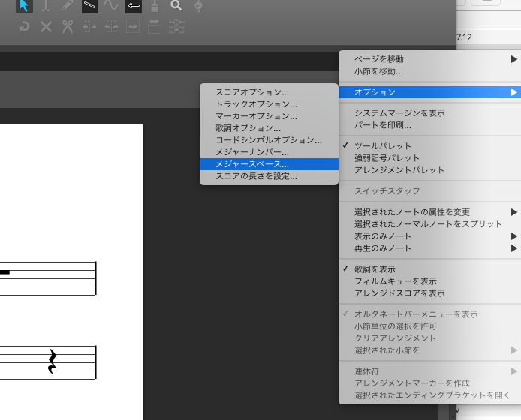Toggle 強弱記号パレット display
The height and width of the screenshot is (420, 521).
point(429,158)
